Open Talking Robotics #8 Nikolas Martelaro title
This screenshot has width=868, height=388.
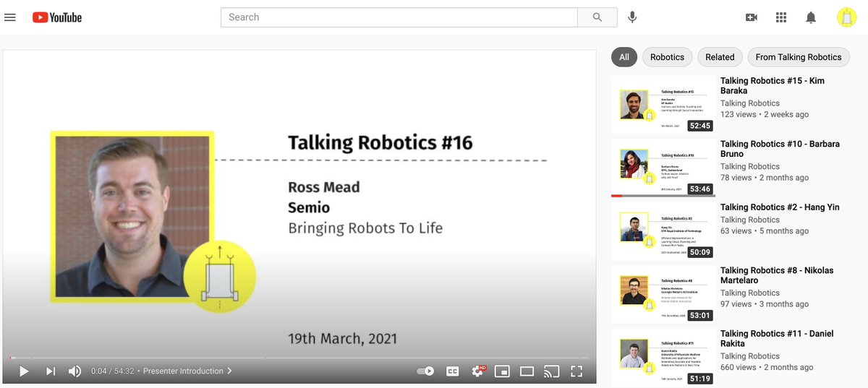[x=777, y=275]
